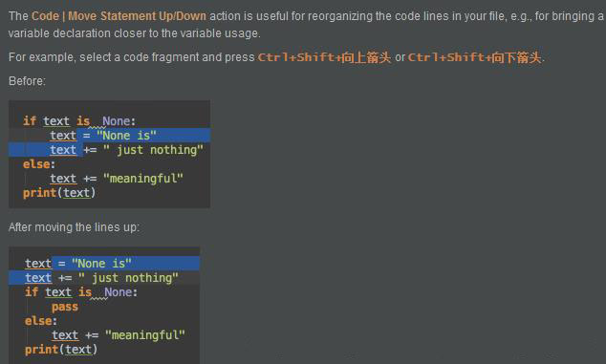The height and width of the screenshot is (364, 606).
Task: Click the 'if text is None:' line in Before block
Action: pyautogui.click(x=79, y=121)
